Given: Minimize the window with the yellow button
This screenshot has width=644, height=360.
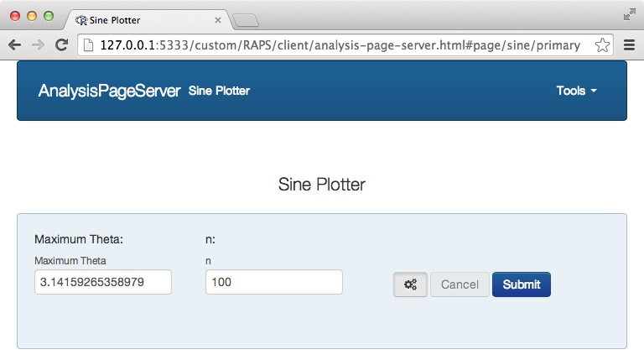Looking at the screenshot, I should [32, 16].
